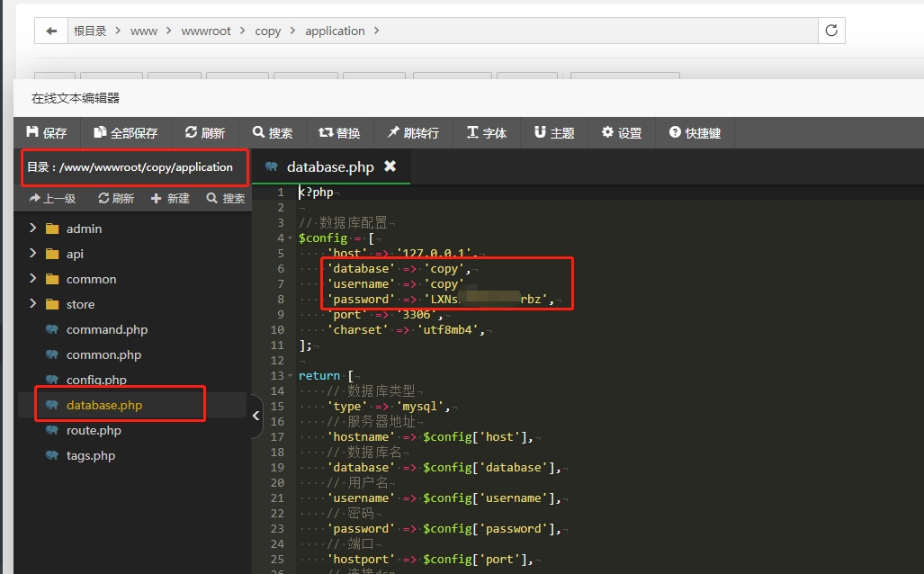The width and height of the screenshot is (924, 574).
Task: Click the Refresh (刷新) toolbar button
Action: click(205, 132)
